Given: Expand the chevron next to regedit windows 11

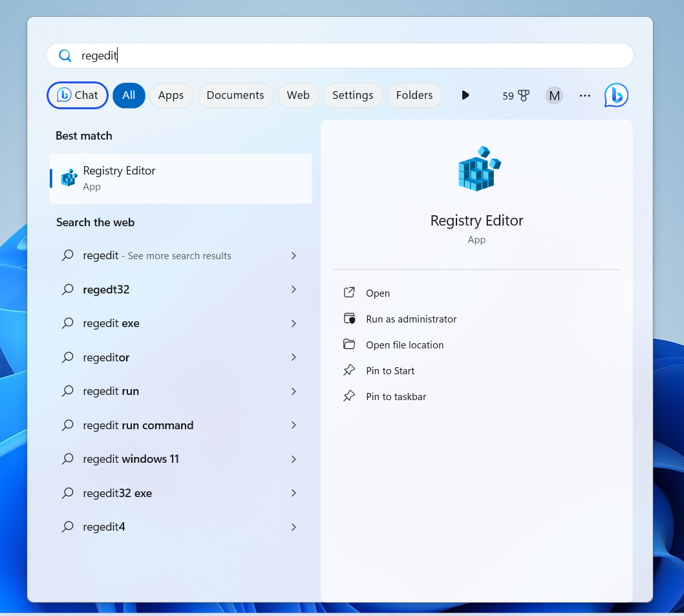Looking at the screenshot, I should [294, 459].
